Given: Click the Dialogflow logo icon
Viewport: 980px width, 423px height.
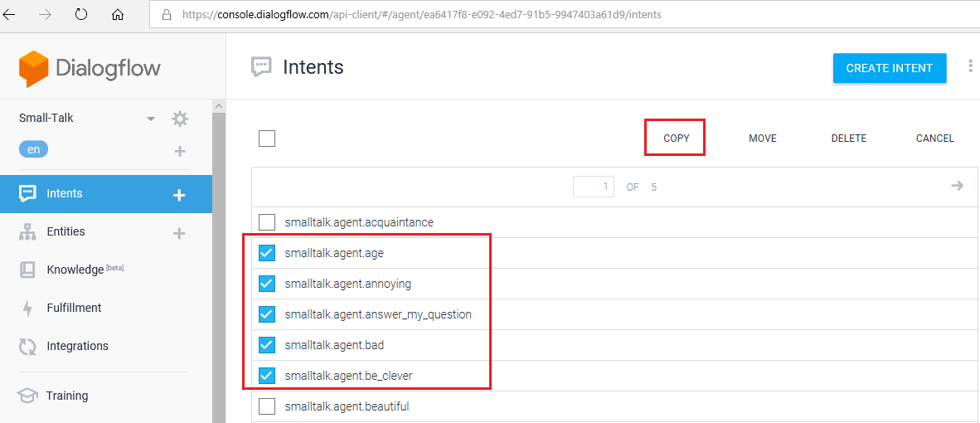Looking at the screenshot, I should (x=34, y=69).
